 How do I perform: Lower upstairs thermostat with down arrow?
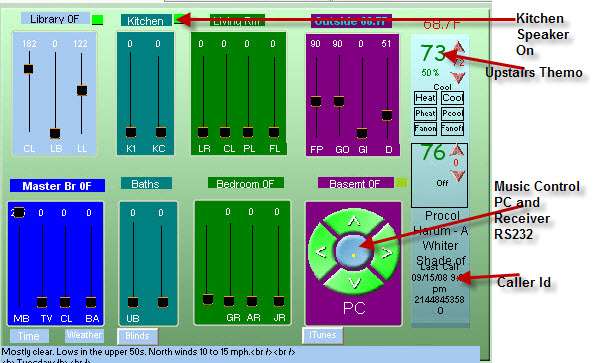click(458, 77)
